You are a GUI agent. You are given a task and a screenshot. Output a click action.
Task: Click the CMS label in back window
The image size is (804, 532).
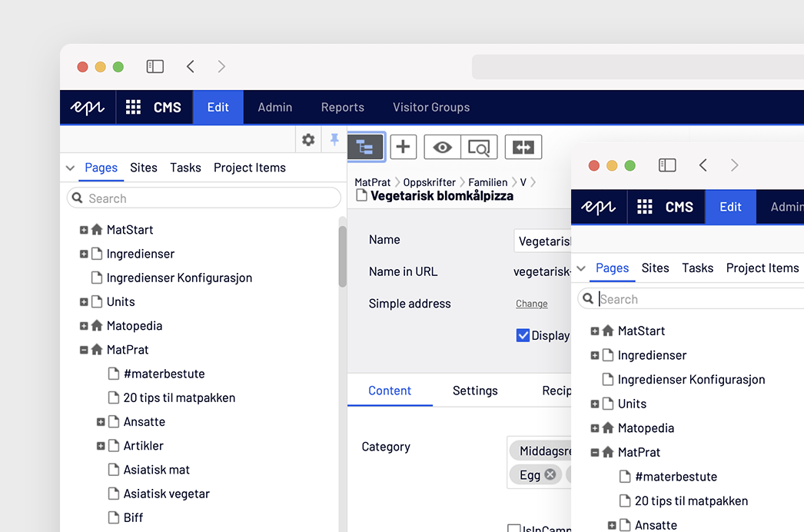pyautogui.click(x=167, y=107)
